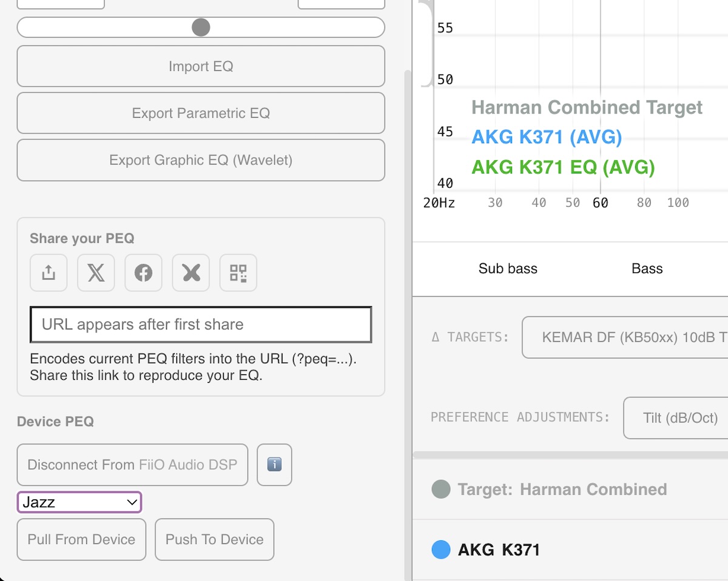Open the Jazz preset dropdown
Viewport: 728px width, 581px height.
click(x=79, y=502)
